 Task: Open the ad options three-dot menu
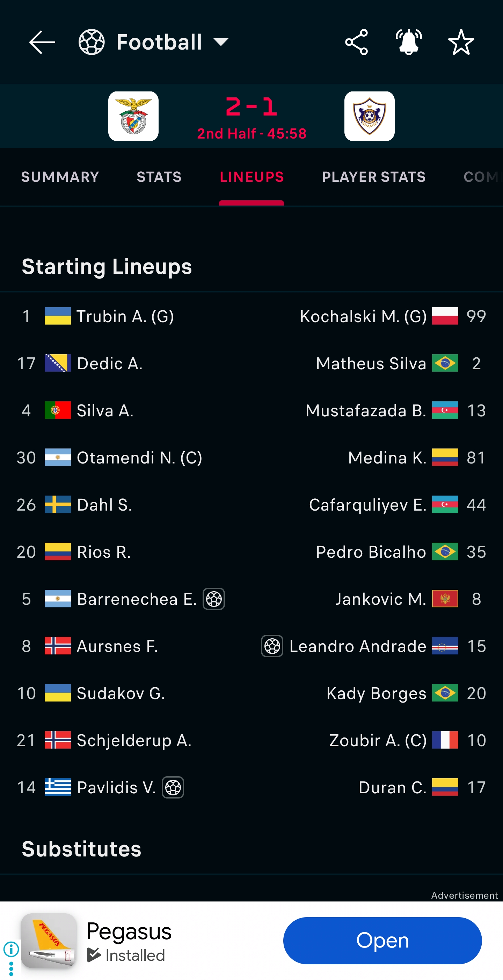11,968
